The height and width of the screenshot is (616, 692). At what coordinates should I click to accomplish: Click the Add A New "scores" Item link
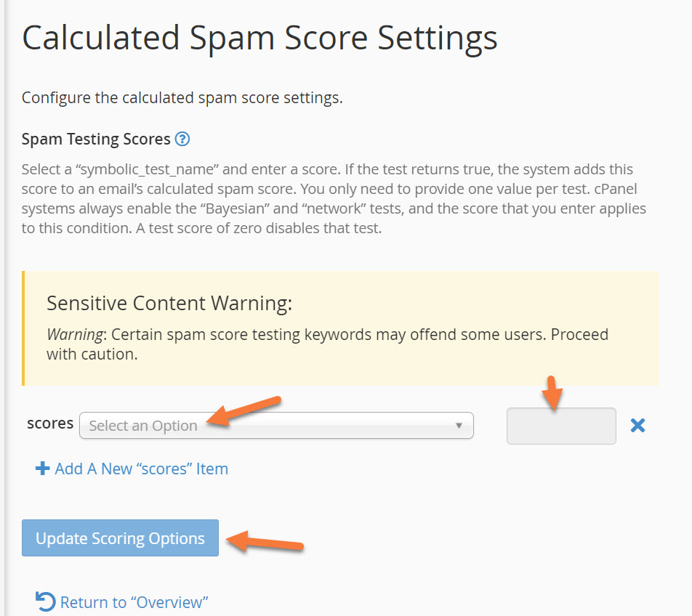point(141,469)
